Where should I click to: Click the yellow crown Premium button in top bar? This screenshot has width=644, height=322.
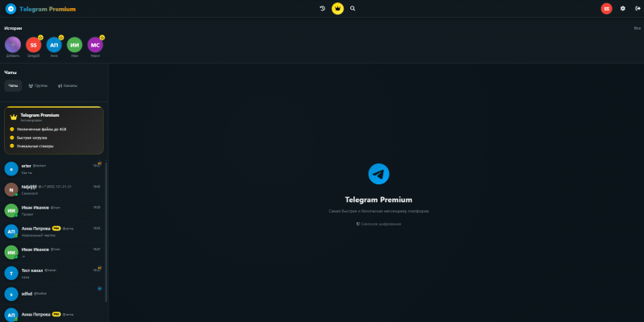coord(337,9)
